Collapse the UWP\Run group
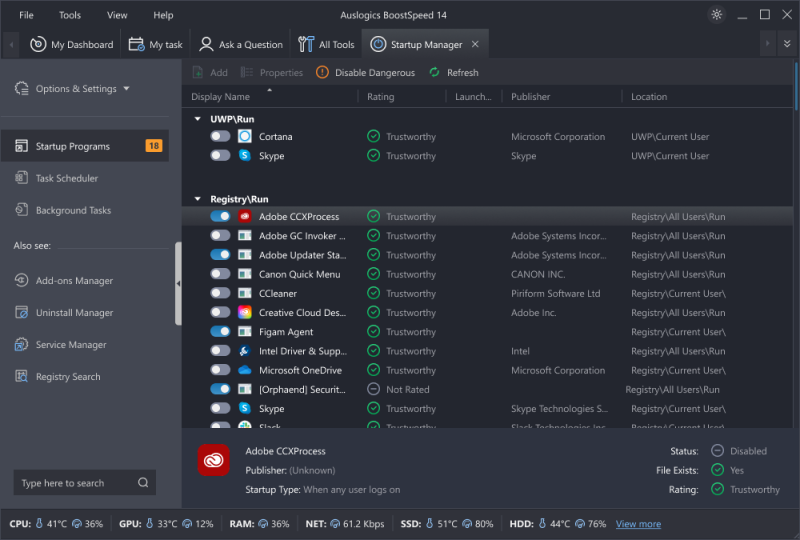The width and height of the screenshot is (800, 540). [x=197, y=119]
